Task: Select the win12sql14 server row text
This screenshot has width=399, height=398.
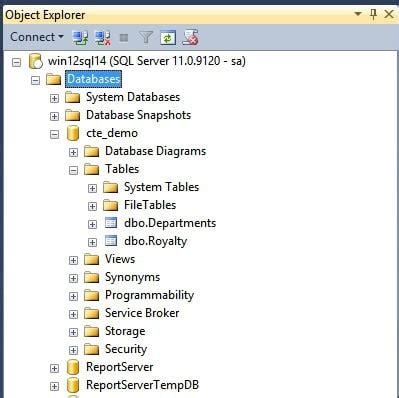Action: coord(147,61)
